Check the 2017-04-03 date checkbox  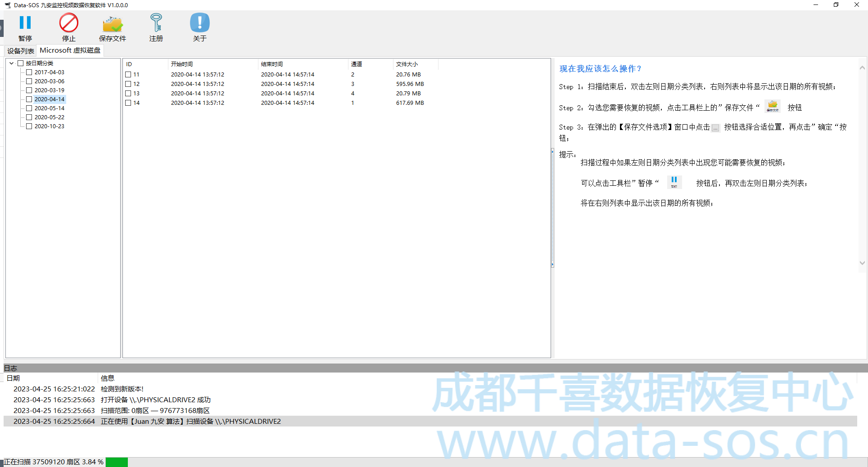[29, 72]
